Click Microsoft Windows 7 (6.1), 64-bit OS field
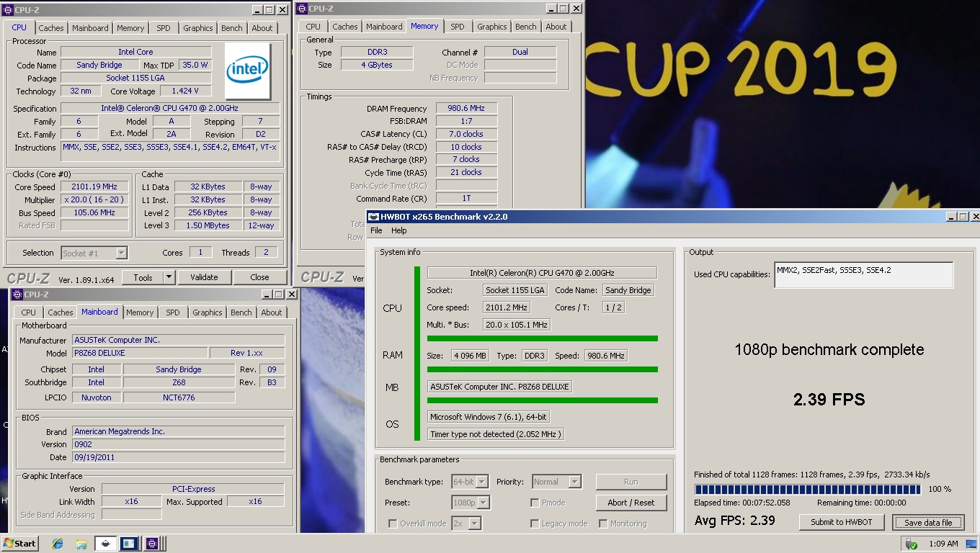This screenshot has height=553, width=980. click(489, 417)
